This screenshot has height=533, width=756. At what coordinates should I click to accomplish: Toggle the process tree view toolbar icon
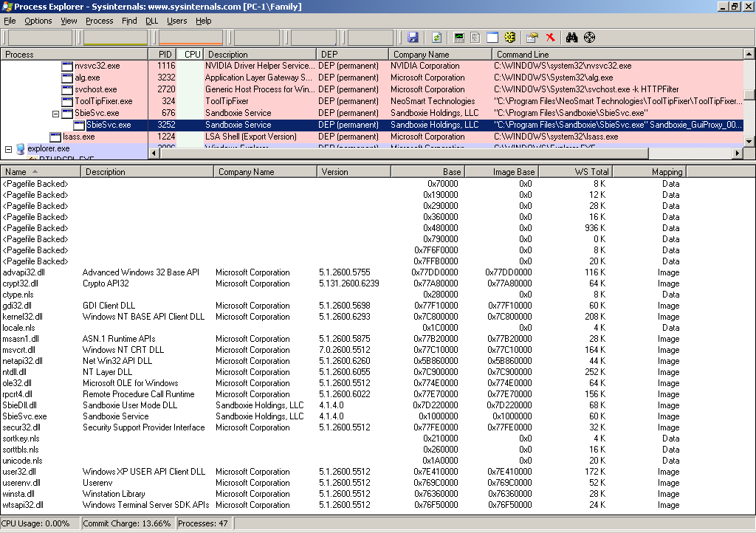click(x=475, y=38)
